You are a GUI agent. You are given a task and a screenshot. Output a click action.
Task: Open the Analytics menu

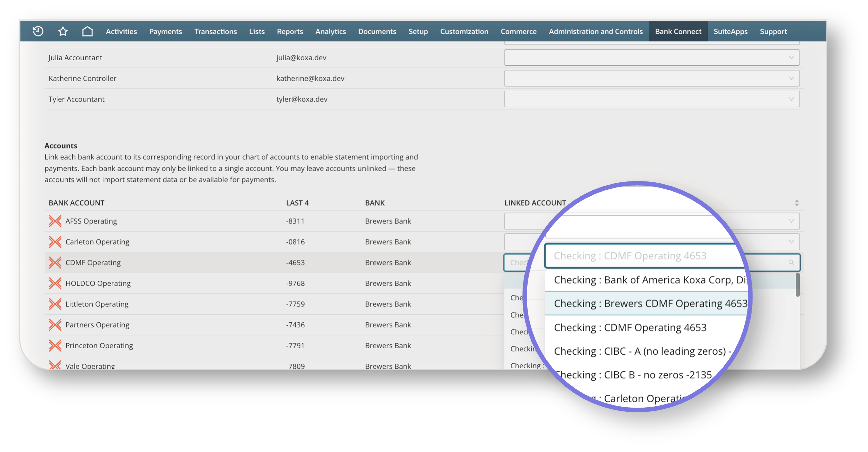(331, 31)
